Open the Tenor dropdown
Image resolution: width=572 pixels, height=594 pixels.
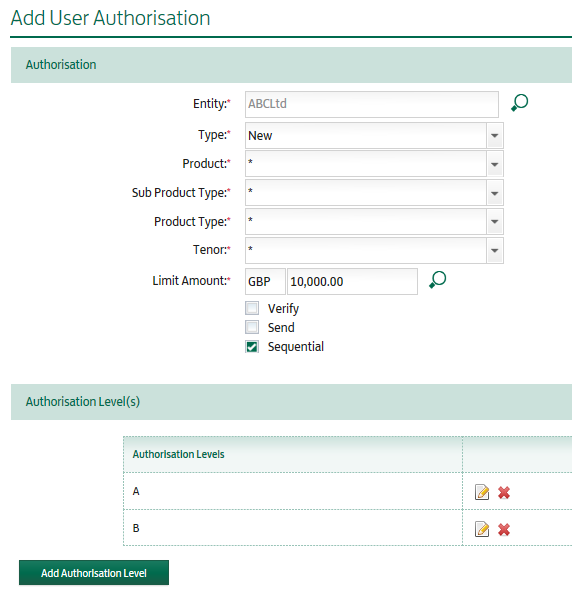(495, 250)
